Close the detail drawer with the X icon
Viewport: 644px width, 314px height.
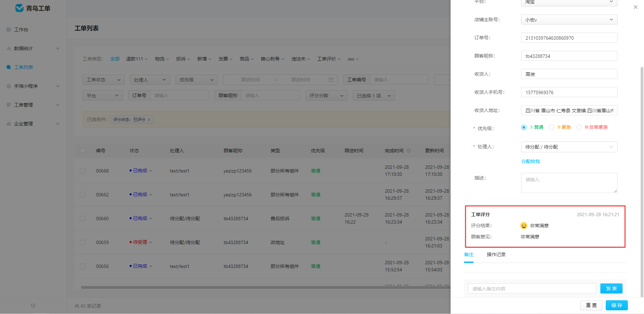(635, 7)
